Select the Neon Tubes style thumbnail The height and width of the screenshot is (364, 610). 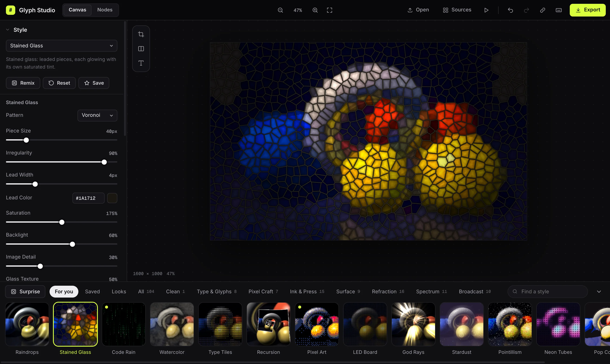coord(558,324)
